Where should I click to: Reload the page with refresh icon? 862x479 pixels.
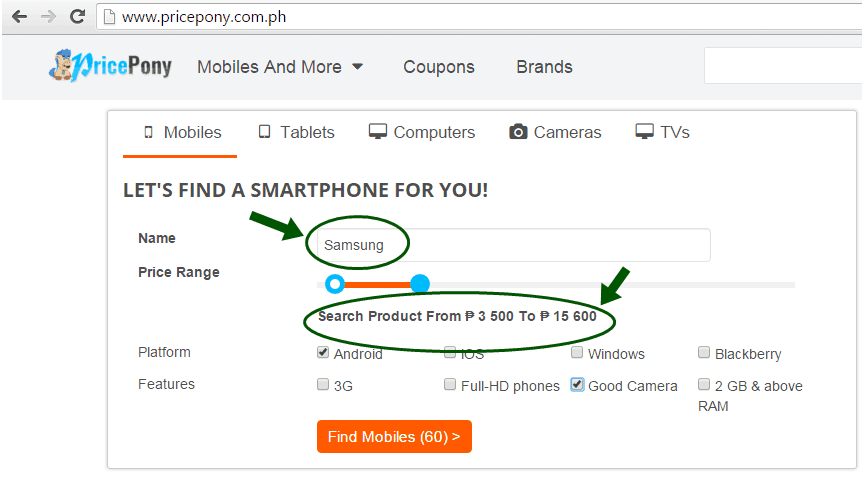tap(78, 16)
